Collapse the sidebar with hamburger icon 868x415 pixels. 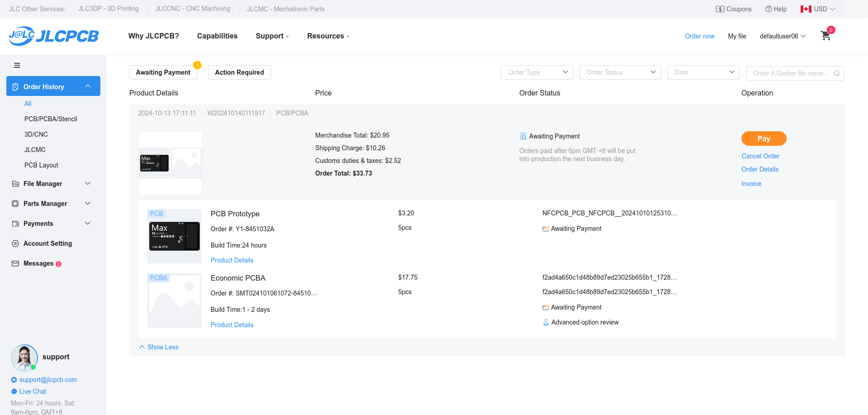[17, 65]
